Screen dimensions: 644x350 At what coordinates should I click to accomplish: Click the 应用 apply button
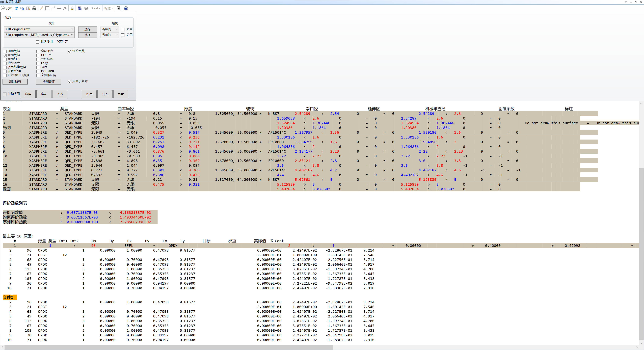[28, 94]
